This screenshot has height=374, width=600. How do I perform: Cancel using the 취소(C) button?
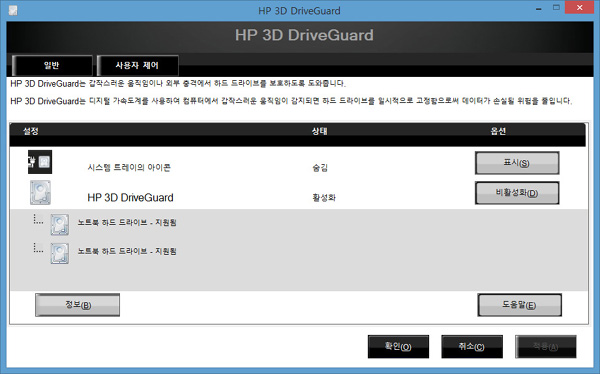472,347
